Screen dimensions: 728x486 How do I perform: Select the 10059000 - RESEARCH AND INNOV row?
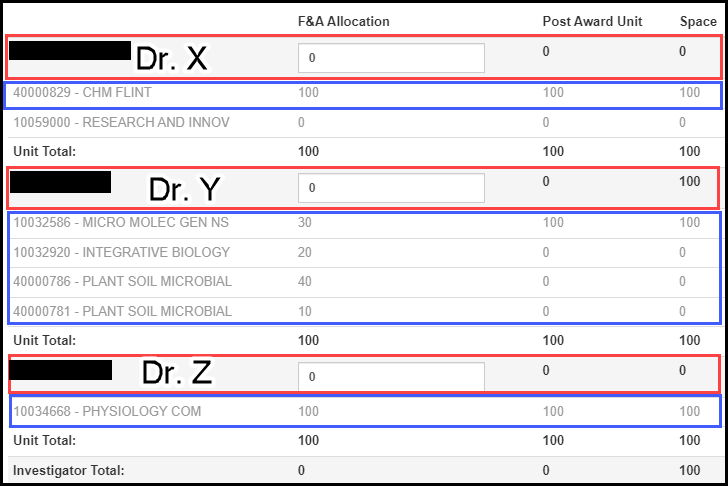pos(121,122)
